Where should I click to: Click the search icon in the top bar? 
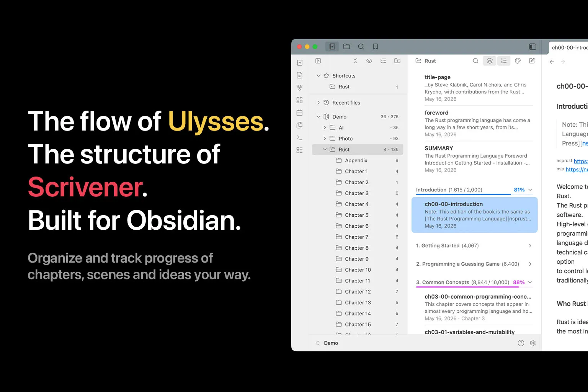tap(361, 47)
